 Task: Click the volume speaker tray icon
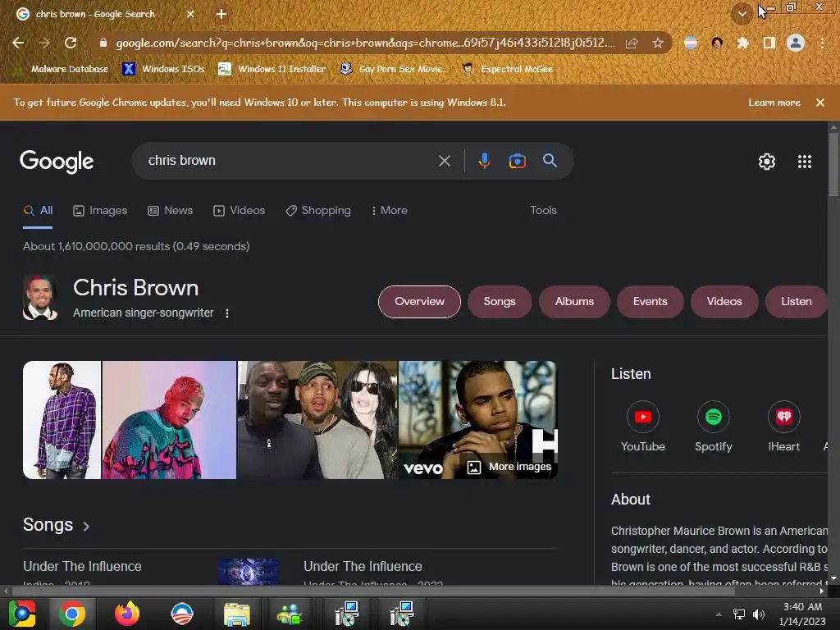[x=759, y=614]
